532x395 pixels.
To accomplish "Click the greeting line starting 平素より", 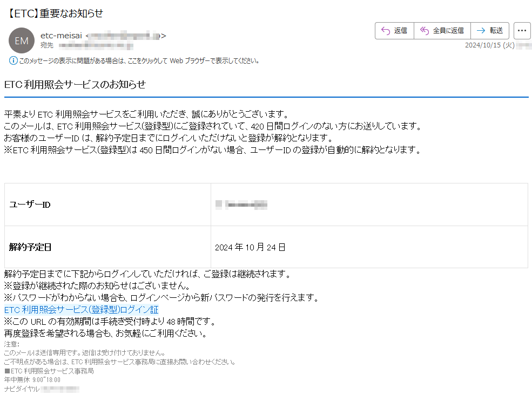I will (x=146, y=114).
